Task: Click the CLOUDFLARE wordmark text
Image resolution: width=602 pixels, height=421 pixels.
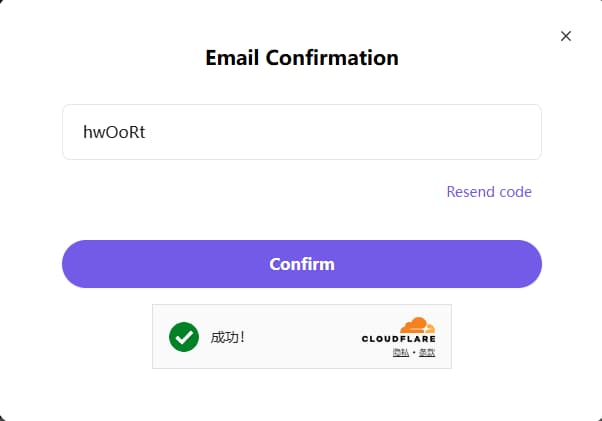Action: tap(399, 340)
